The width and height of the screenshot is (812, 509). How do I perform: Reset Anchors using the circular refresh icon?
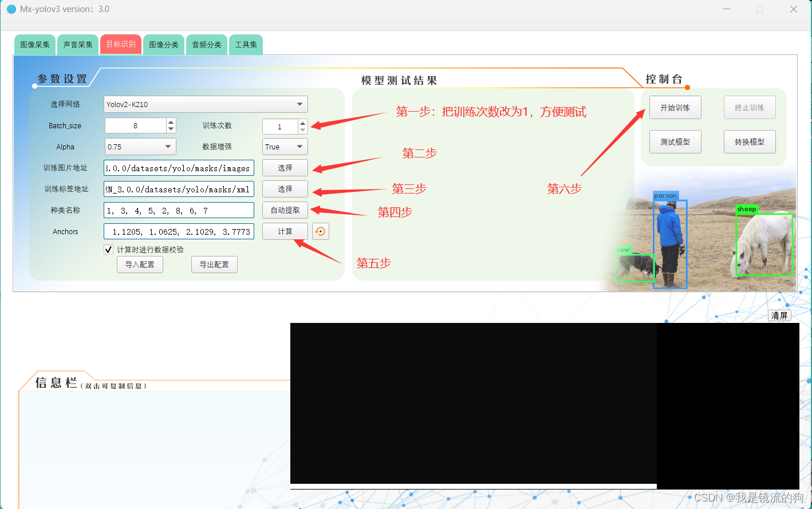(x=321, y=231)
